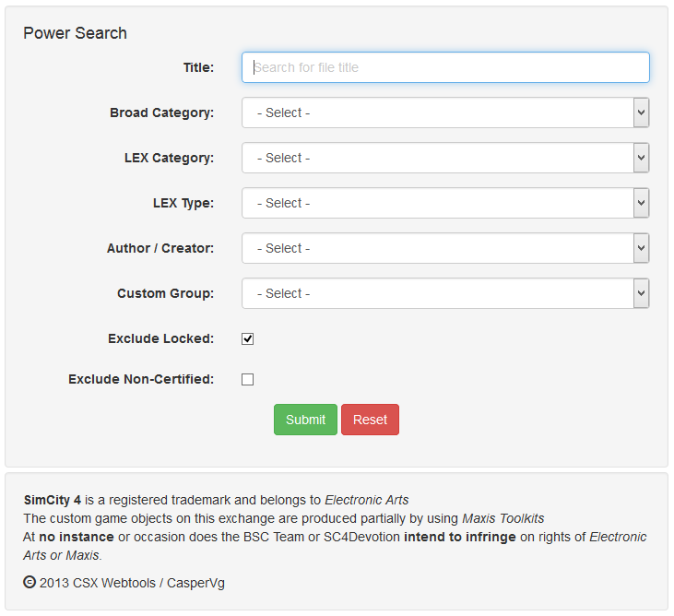Click the Power Search heading
The height and width of the screenshot is (616, 674).
pyautogui.click(x=76, y=33)
